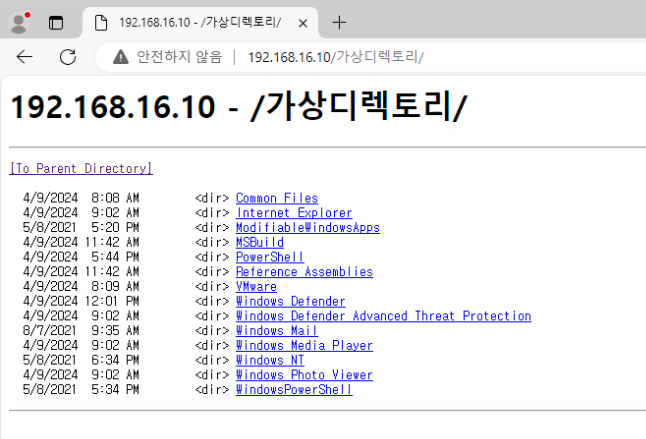Go back with the back arrow
Screen dimensions: 646x439
(24, 57)
